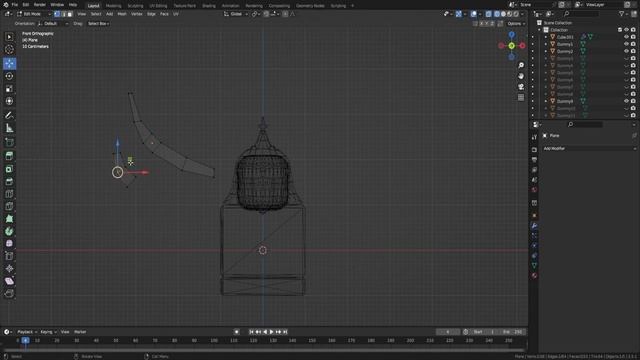Select the Shrink/Fatten tool
This screenshot has width=640, height=360.
(x=9, y=269)
